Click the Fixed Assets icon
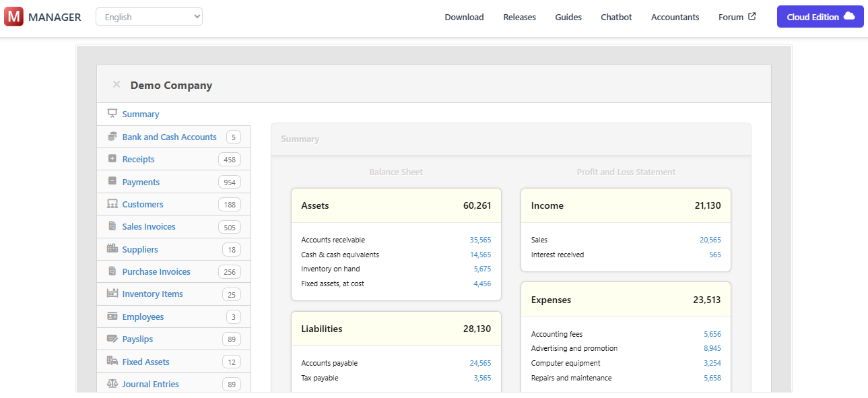Screen dimensions: 868x398 (111, 362)
